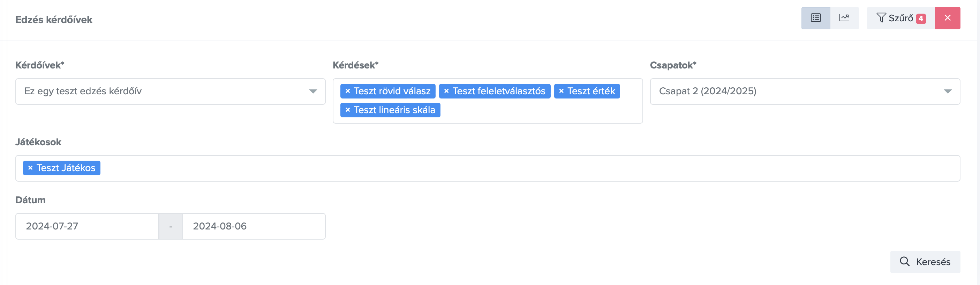Toggle the Szűrő filter panel
This screenshot has width=980, height=285.
tap(900, 18)
